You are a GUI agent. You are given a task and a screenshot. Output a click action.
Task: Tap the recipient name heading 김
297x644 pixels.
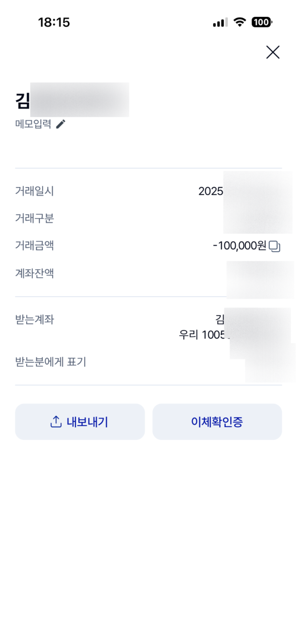coord(23,101)
